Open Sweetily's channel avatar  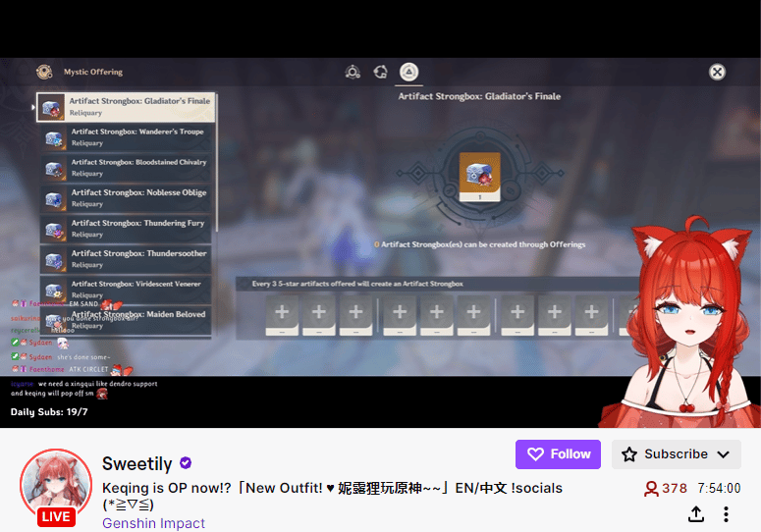coord(56,485)
